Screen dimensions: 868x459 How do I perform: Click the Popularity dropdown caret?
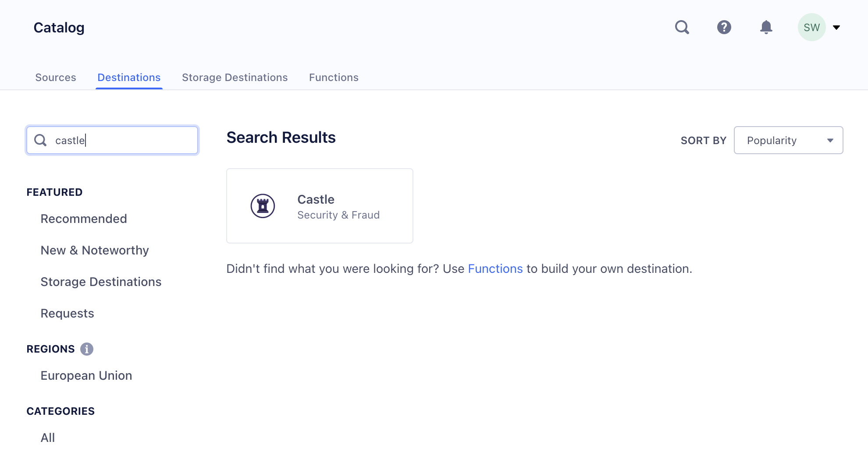click(830, 141)
